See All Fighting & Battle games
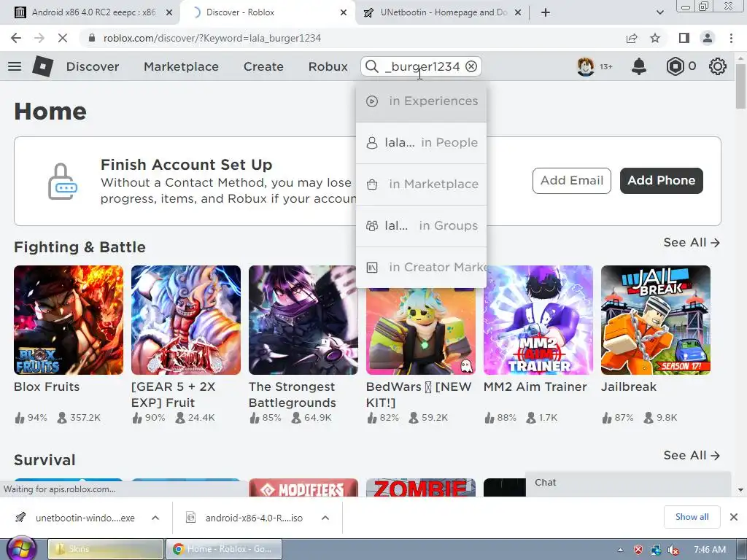747x560 pixels. pyautogui.click(x=692, y=242)
